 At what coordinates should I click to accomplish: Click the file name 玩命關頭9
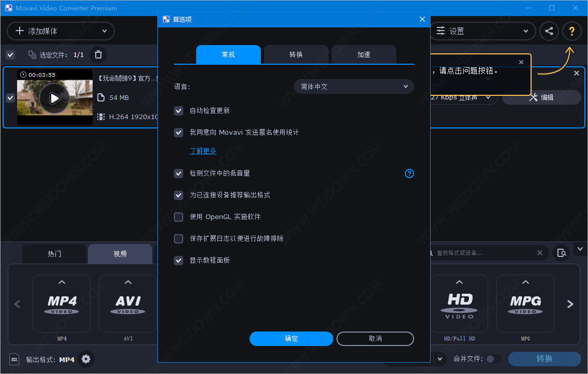pyautogui.click(x=127, y=78)
